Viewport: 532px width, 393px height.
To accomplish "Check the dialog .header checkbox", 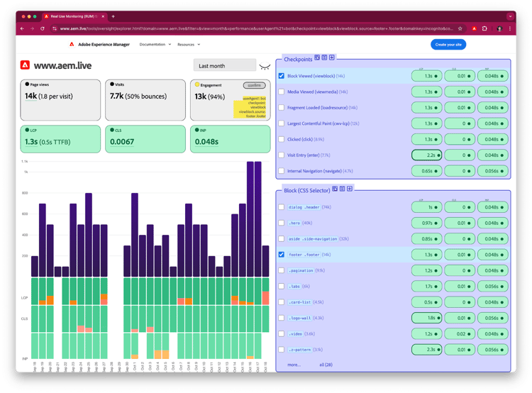I will tap(282, 207).
